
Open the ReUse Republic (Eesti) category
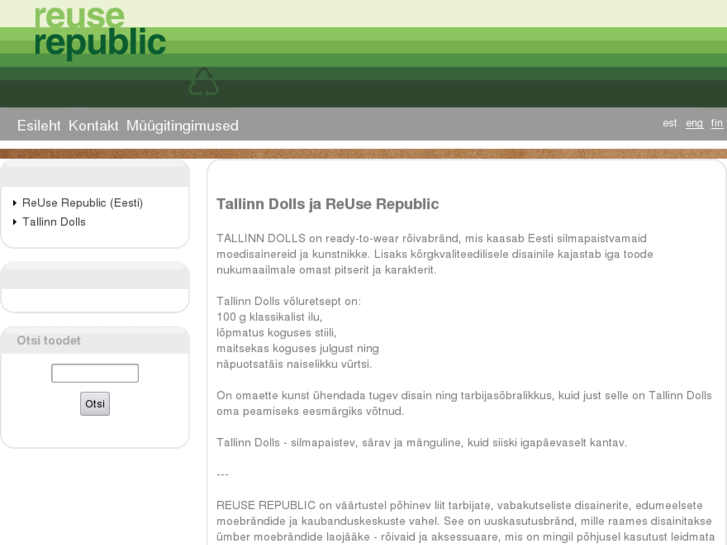83,203
